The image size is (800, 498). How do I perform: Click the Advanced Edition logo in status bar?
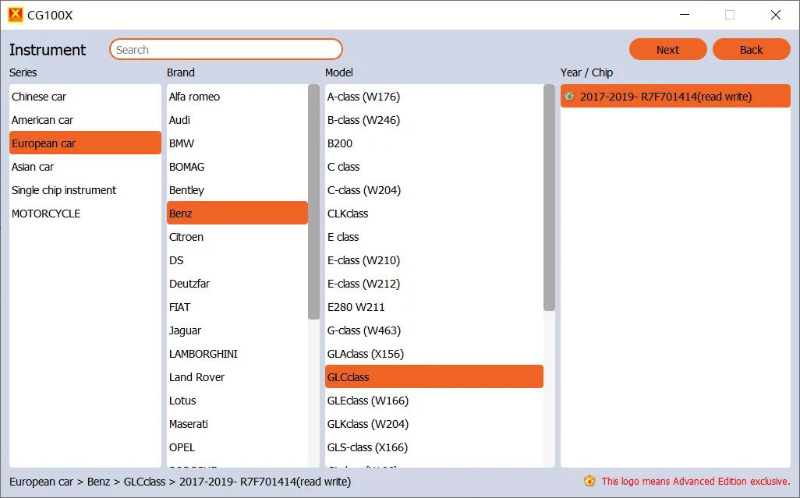point(590,481)
